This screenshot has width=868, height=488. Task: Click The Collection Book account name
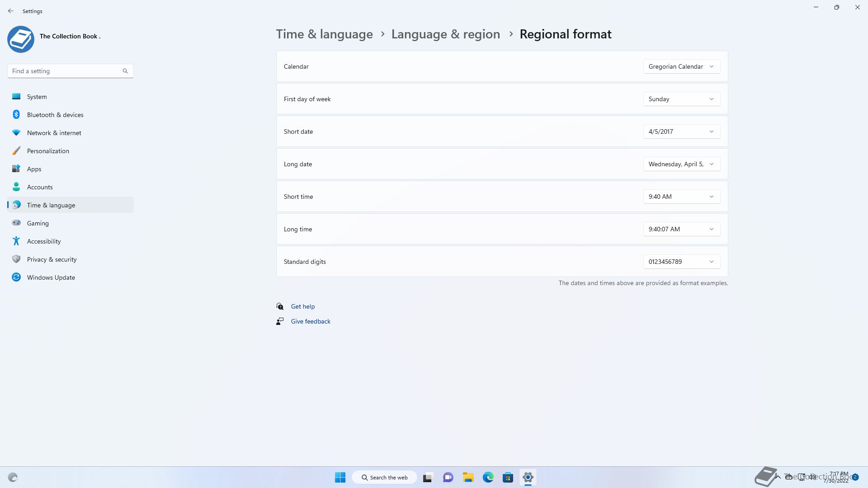[70, 36]
